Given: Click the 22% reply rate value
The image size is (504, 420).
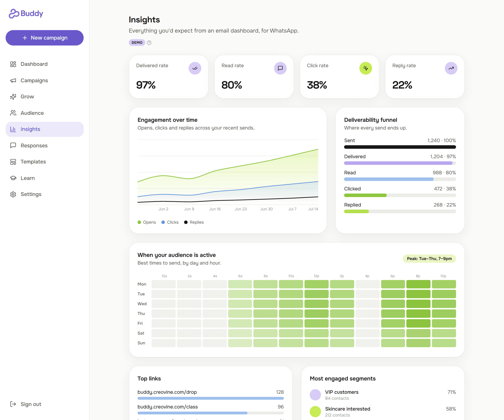Looking at the screenshot, I should coord(402,85).
